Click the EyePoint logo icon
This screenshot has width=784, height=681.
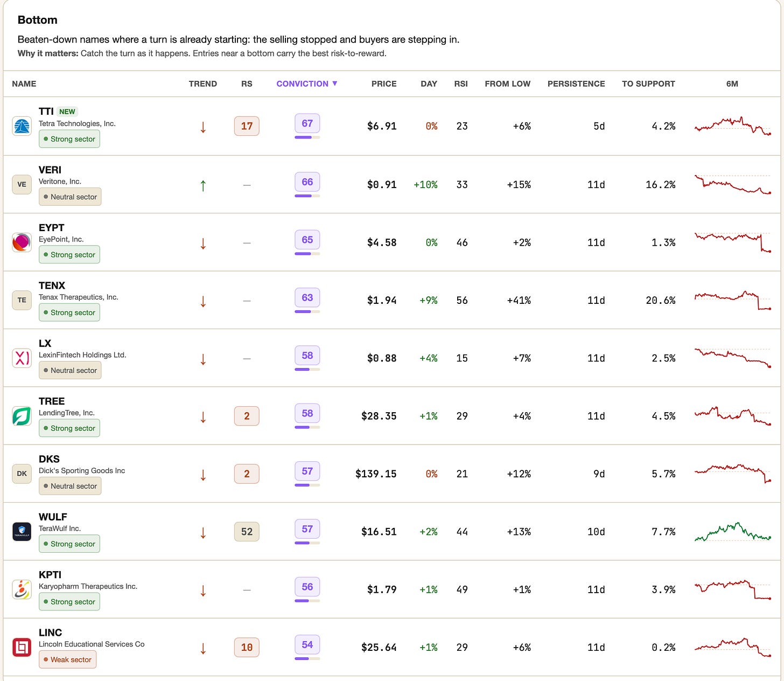click(x=22, y=242)
